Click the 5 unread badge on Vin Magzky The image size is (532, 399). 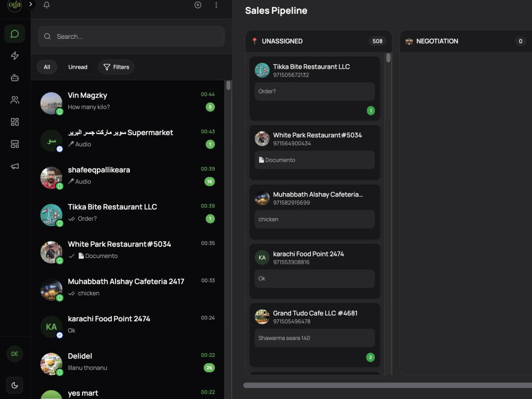pos(210,107)
